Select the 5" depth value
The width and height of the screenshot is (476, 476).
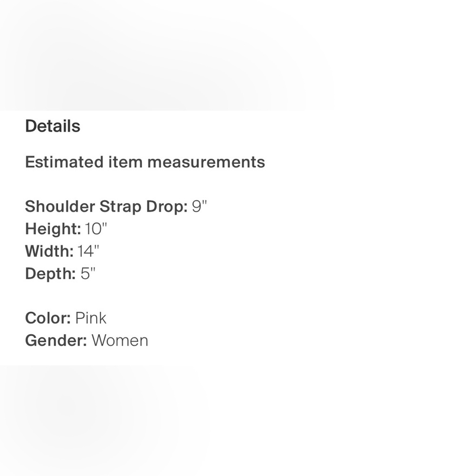pos(88,273)
